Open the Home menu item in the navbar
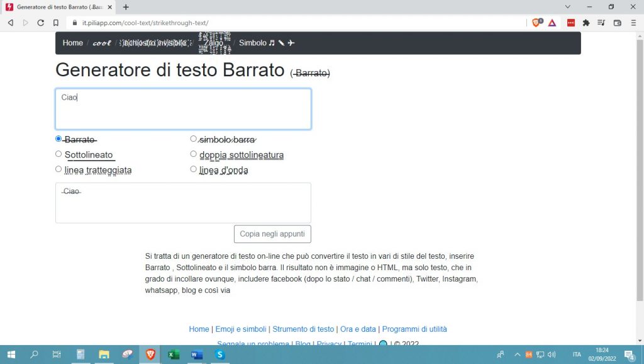 point(72,43)
